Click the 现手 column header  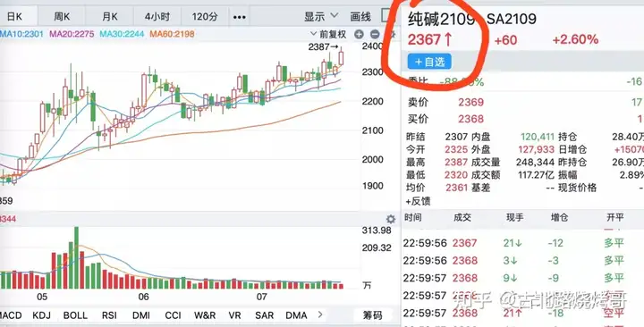pos(514,217)
